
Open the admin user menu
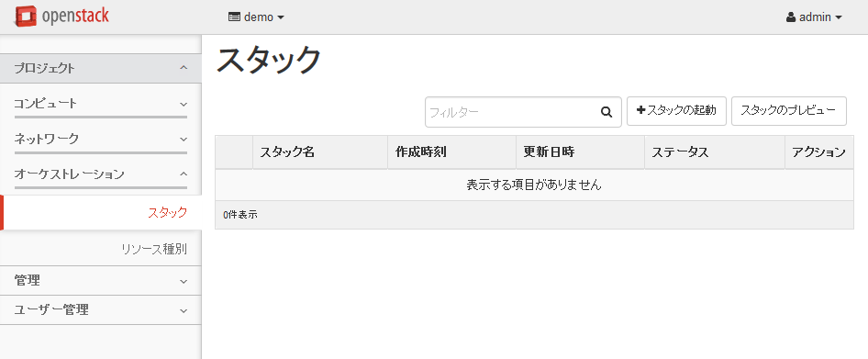coord(814,17)
